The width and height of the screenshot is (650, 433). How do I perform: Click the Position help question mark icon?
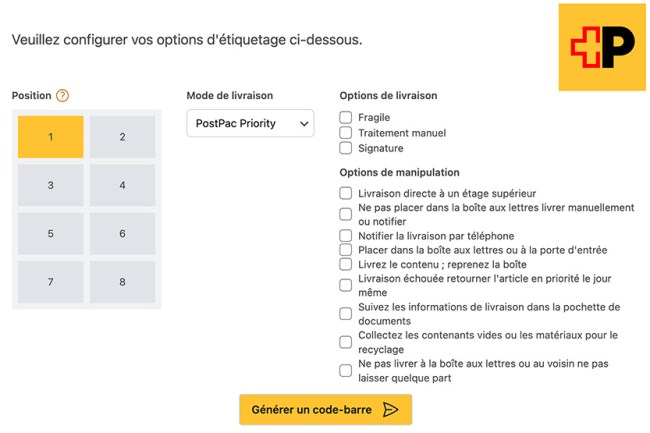62,96
